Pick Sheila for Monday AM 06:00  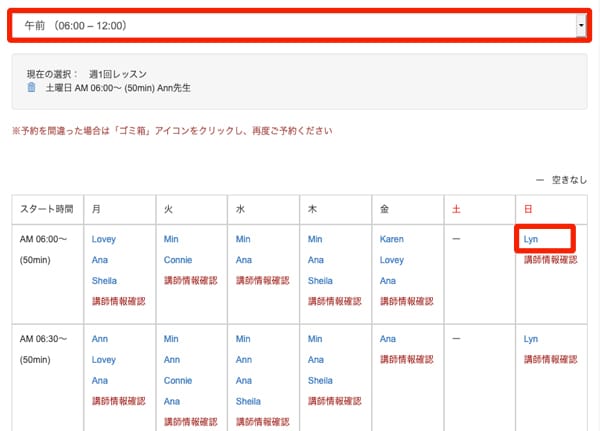click(104, 281)
